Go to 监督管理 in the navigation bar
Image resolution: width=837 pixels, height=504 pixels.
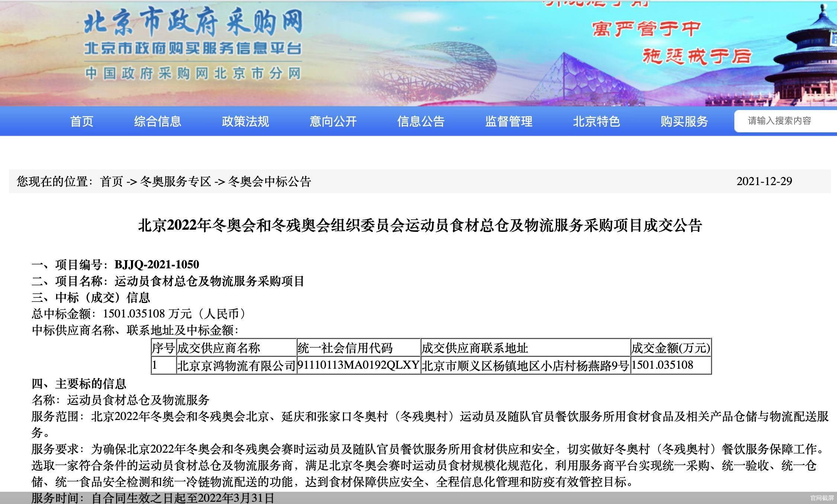(509, 121)
